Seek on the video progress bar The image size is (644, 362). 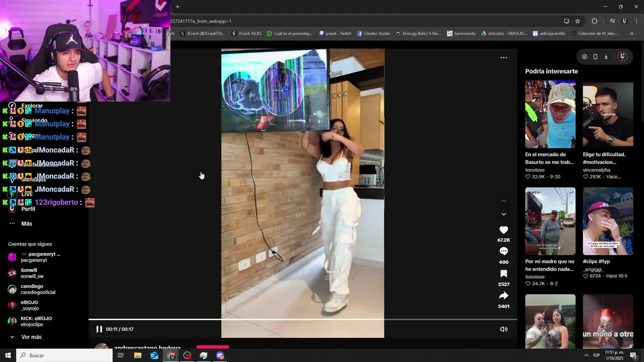[x=303, y=319]
